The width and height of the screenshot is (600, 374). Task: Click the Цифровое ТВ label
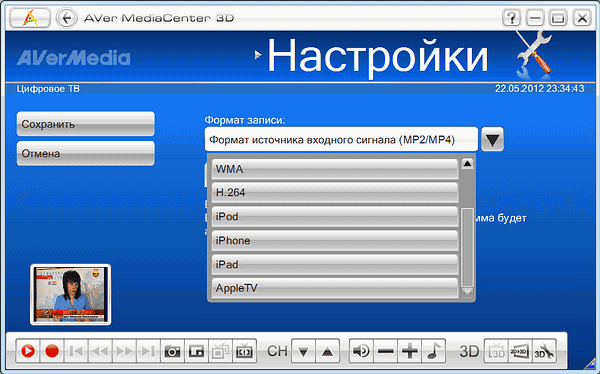click(48, 89)
